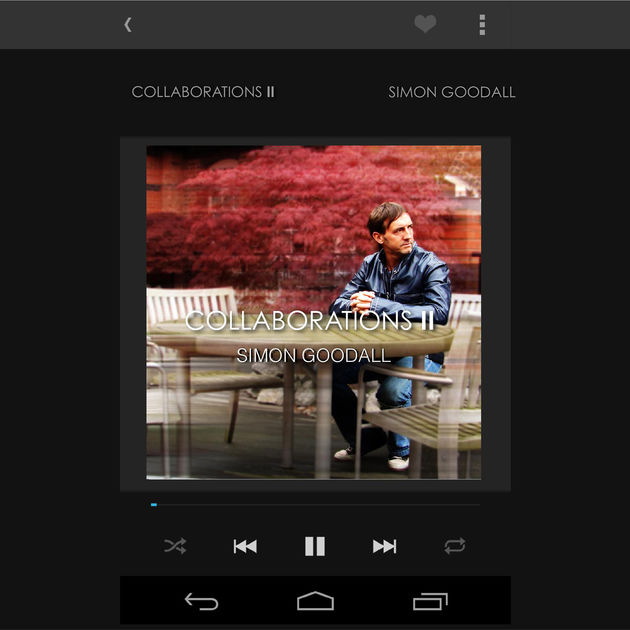The image size is (630, 630).
Task: Click the playback progress bar
Action: (x=315, y=505)
